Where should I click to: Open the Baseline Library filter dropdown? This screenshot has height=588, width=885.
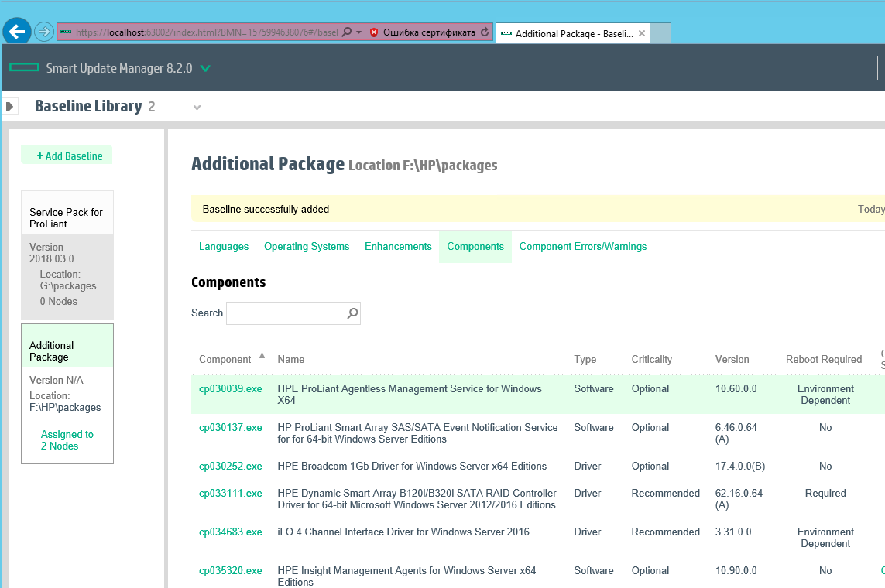(x=197, y=107)
